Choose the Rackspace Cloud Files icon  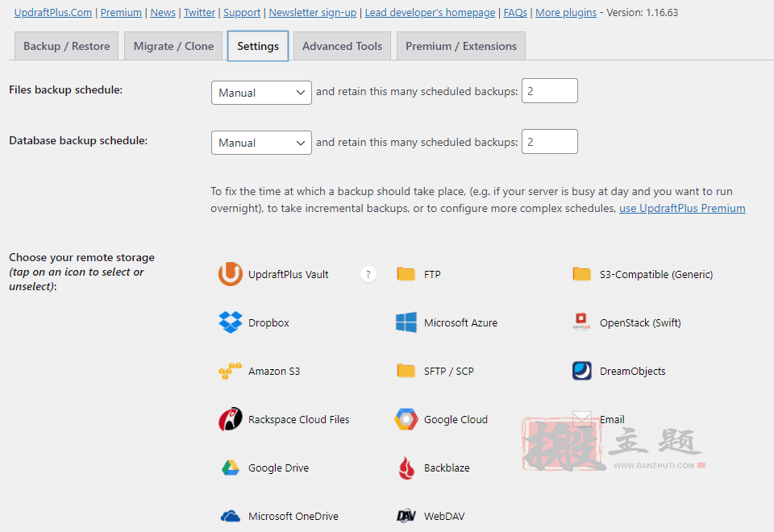tap(230, 419)
